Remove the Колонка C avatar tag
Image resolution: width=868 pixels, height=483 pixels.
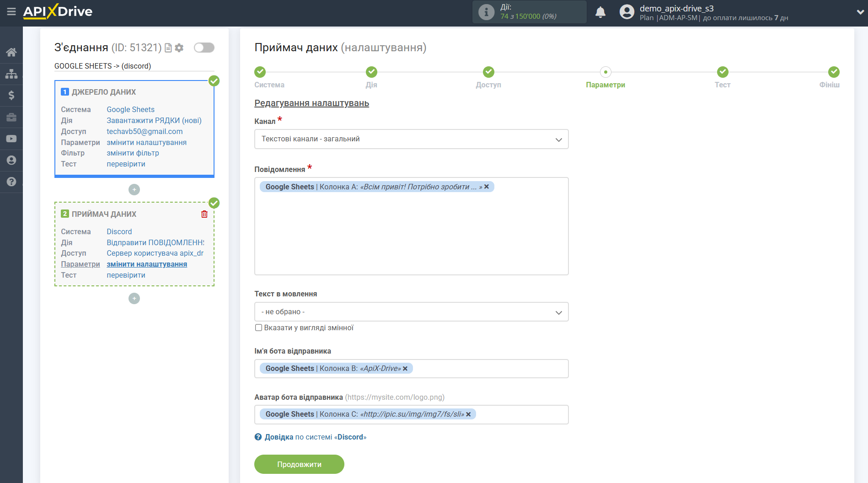point(468,414)
